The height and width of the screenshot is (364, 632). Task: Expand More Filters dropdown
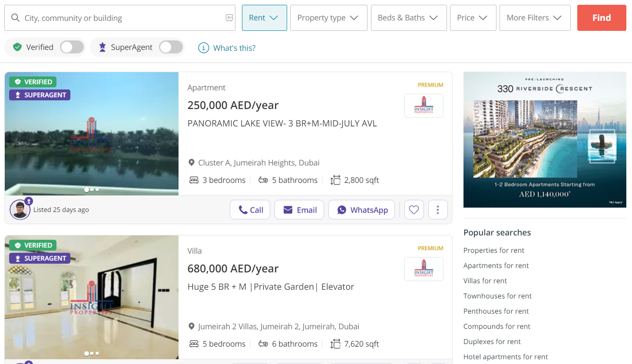click(x=535, y=18)
